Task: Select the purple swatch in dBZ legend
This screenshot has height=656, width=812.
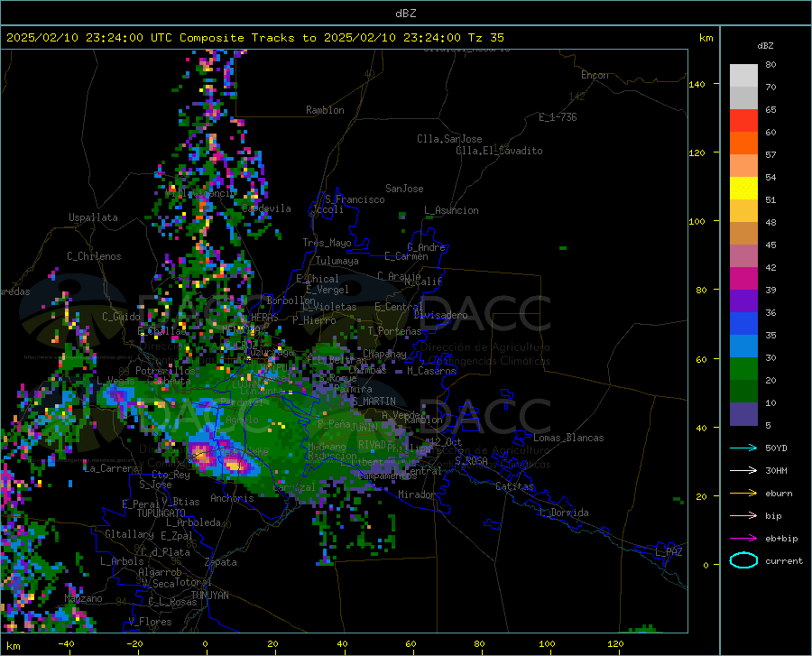Action: pyautogui.click(x=743, y=301)
